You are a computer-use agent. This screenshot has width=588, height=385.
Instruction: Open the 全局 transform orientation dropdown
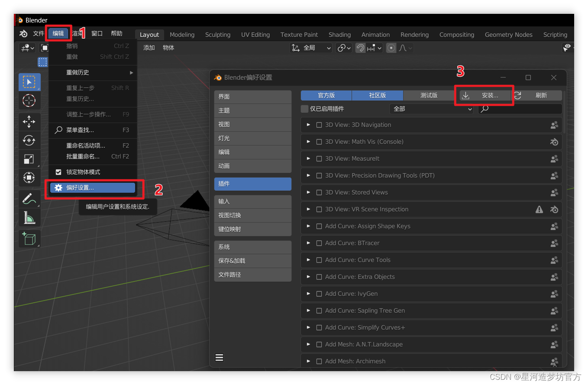coord(311,48)
